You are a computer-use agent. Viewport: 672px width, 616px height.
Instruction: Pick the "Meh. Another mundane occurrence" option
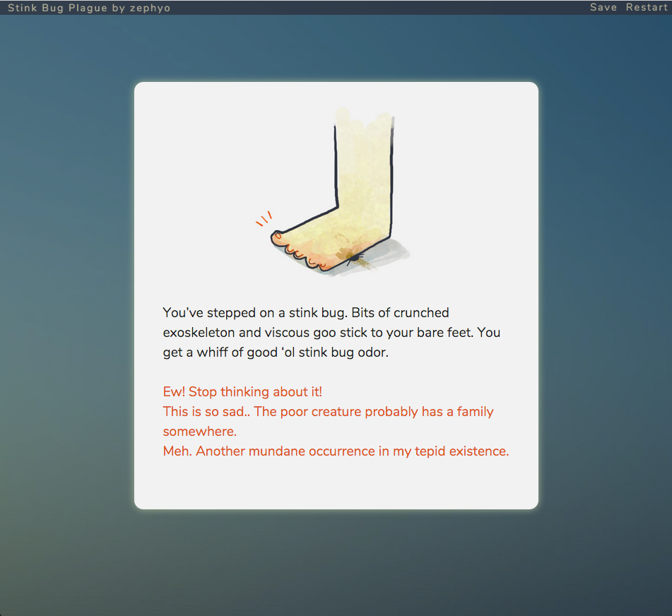click(336, 451)
